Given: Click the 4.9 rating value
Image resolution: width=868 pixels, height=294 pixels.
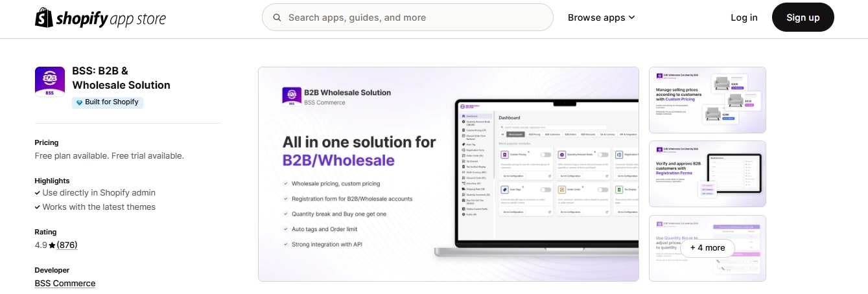Looking at the screenshot, I should coord(41,245).
